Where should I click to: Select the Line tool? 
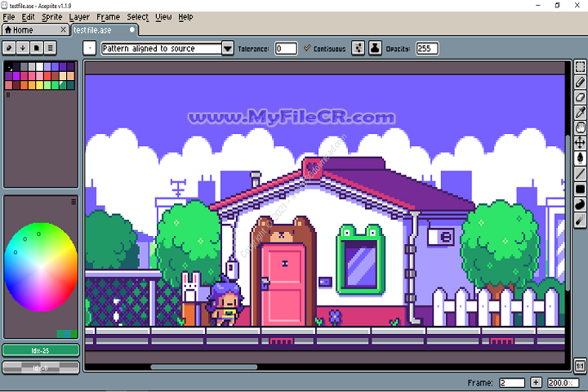581,173
